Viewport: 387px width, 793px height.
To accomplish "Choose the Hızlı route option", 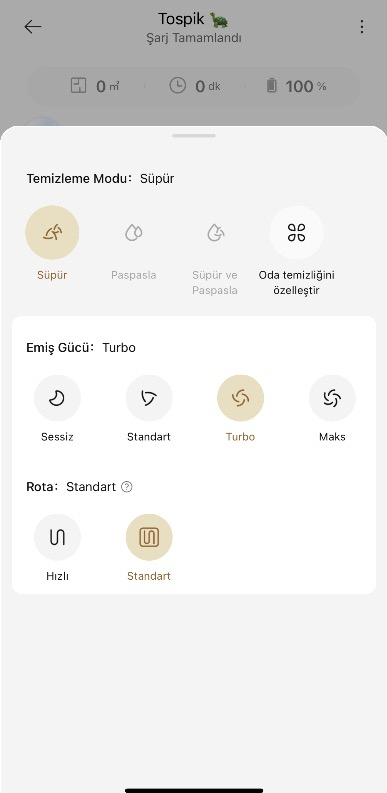I will pyautogui.click(x=57, y=537).
